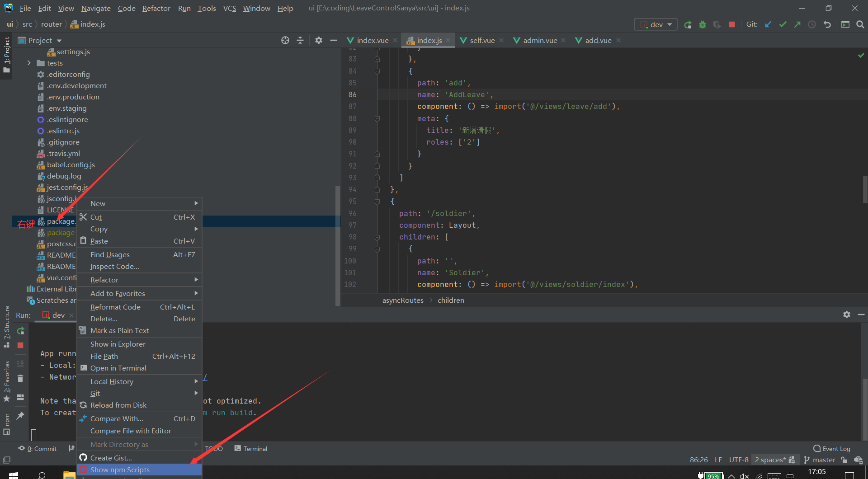Viewport: 868px width, 479px height.
Task: Open the Terminal tool window
Action: (251, 449)
